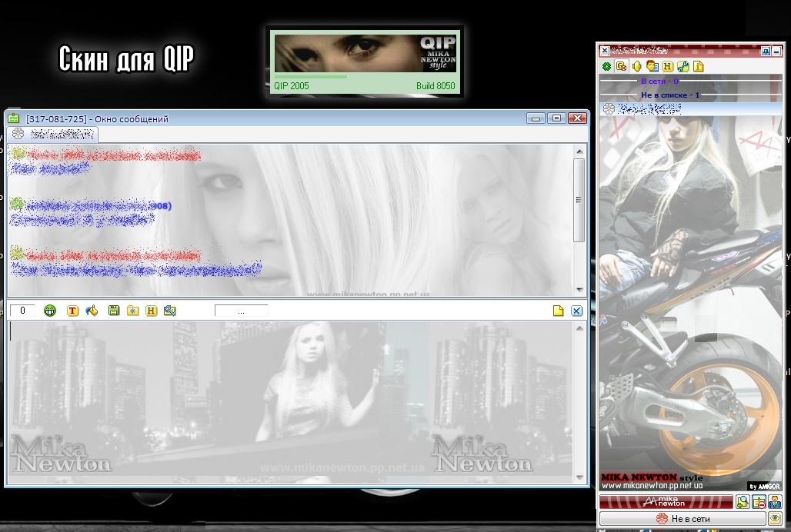Click the QIP splash loading progress bar

(310, 77)
